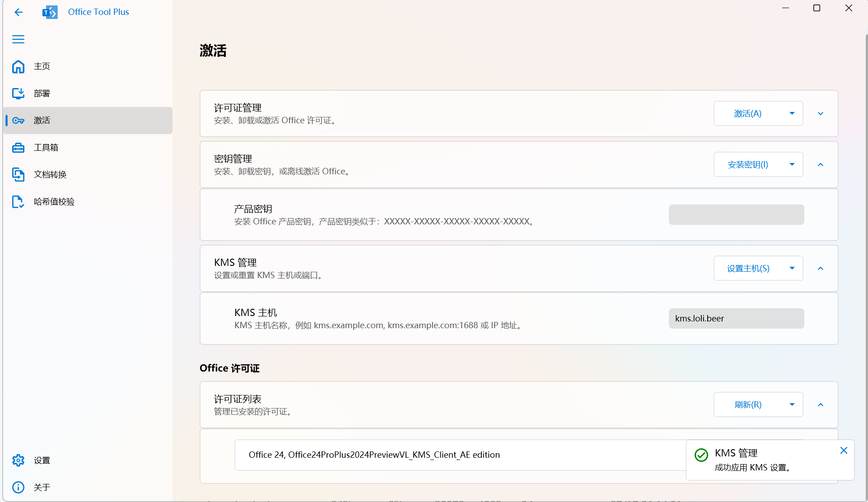The image size is (868, 502).
Task: Click the 激活(A) activate button
Action: coord(747,113)
